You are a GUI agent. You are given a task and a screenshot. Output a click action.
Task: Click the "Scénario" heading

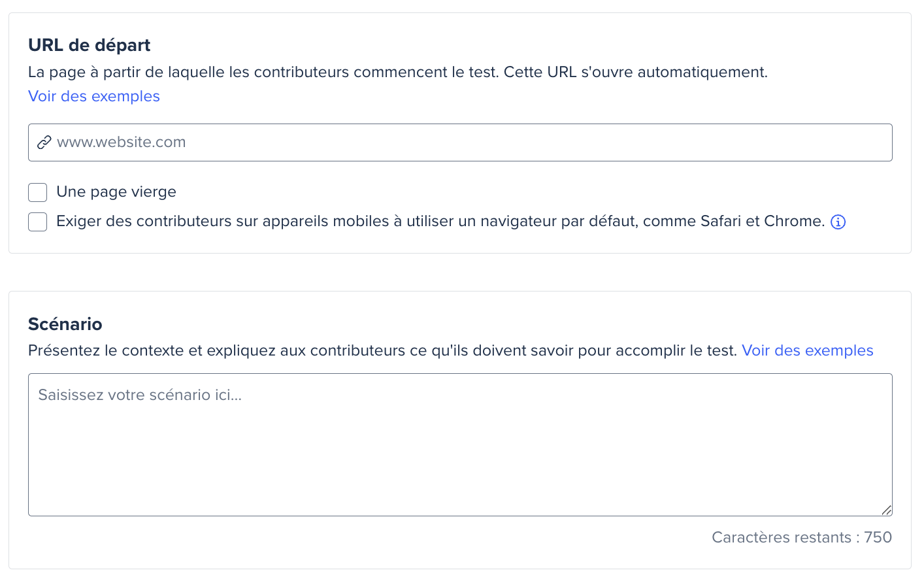pos(65,324)
